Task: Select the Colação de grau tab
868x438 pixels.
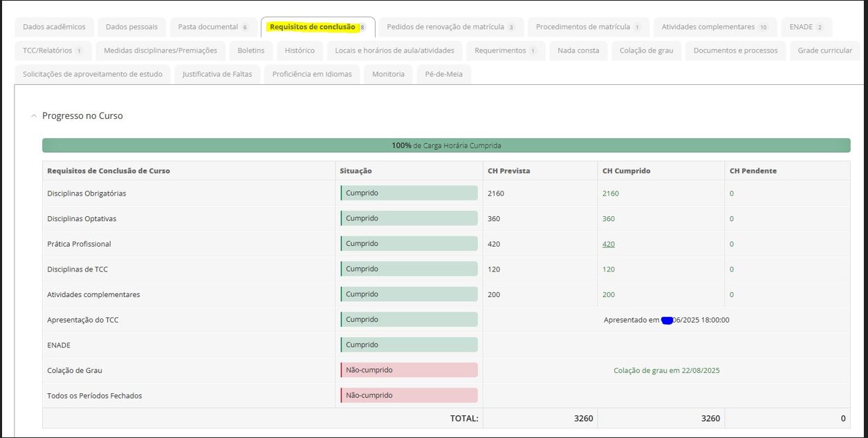Action: (x=647, y=50)
